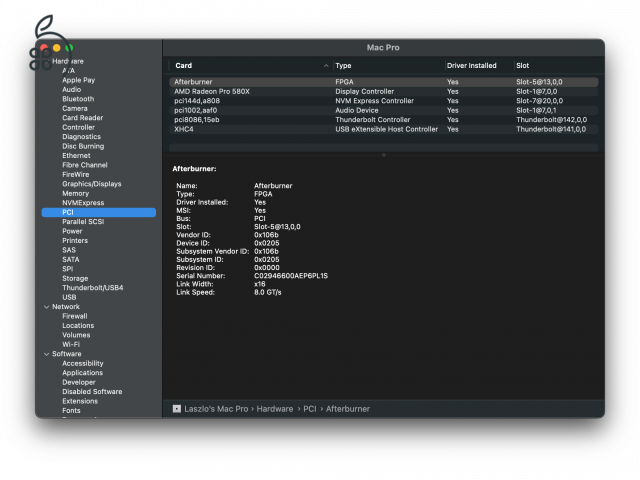Collapse the Network section
Image resolution: width=640 pixels, height=480 pixels.
coord(47,307)
